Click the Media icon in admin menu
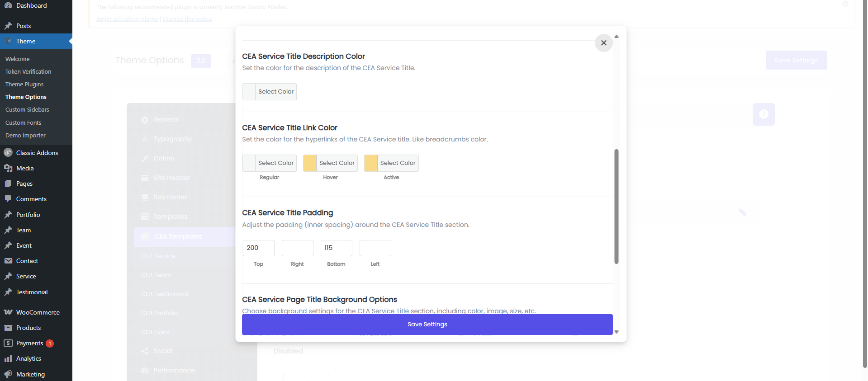The height and width of the screenshot is (381, 868). tap(8, 168)
